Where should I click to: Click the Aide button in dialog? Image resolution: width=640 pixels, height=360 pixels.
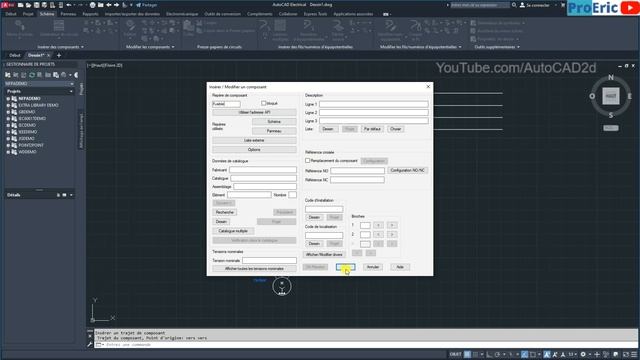400,267
